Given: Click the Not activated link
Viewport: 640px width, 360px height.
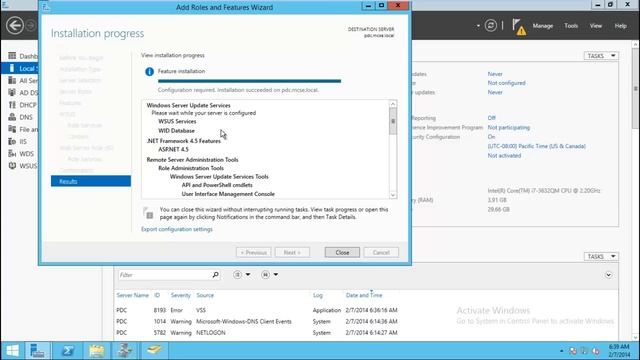Looking at the screenshot, I should (x=504, y=156).
